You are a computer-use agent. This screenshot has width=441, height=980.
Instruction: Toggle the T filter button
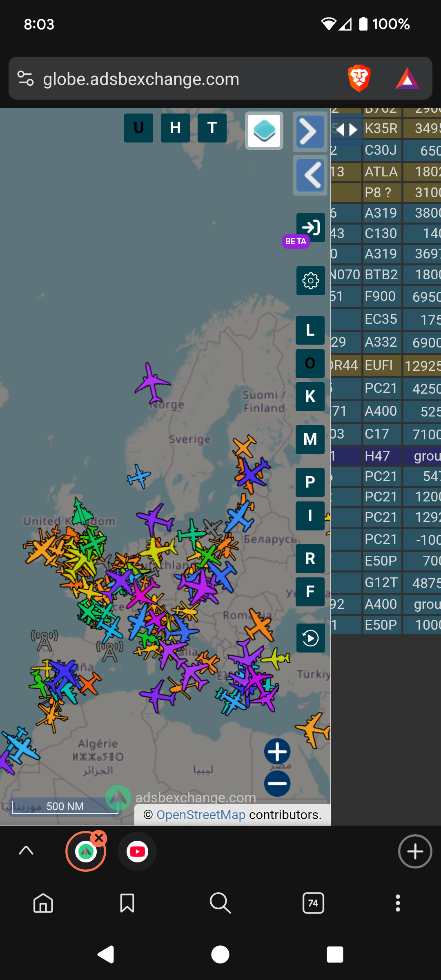click(212, 128)
